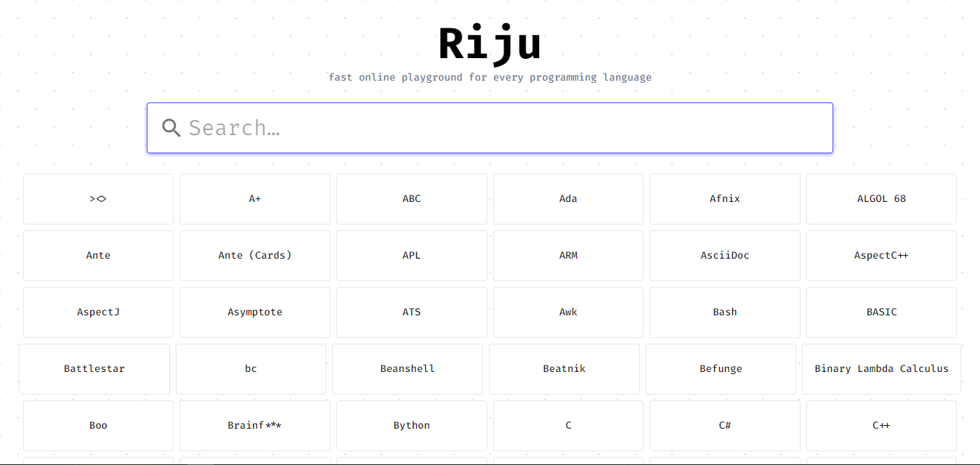
Task: Click the magnifying glass search icon
Action: coord(171,127)
